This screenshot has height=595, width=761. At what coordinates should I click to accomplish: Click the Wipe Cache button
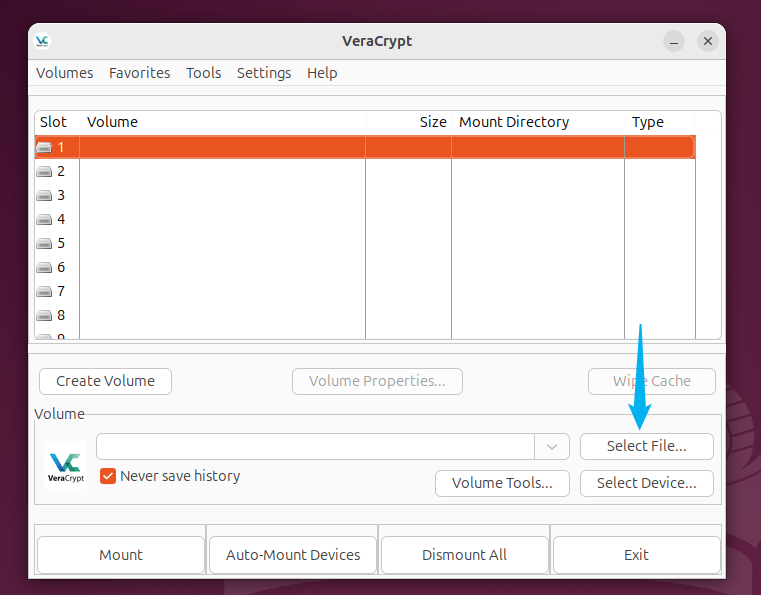[652, 381]
